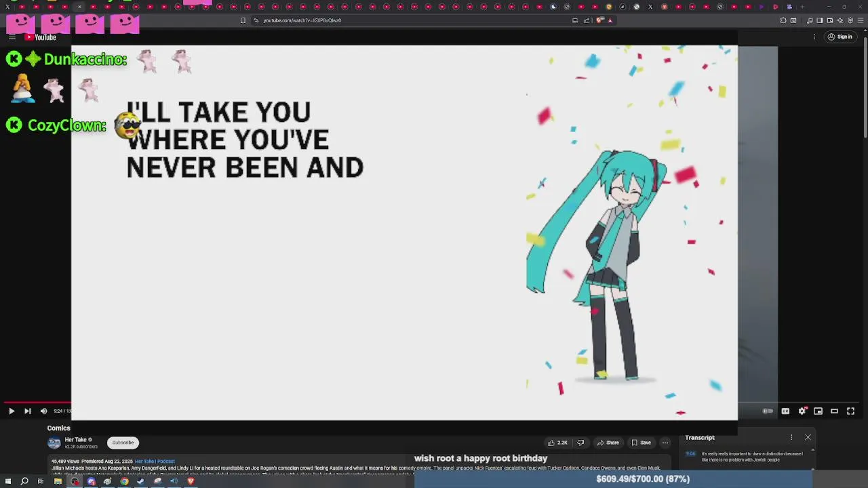Open Task View on taskbar
Screen dimensions: 868x488
41,481
